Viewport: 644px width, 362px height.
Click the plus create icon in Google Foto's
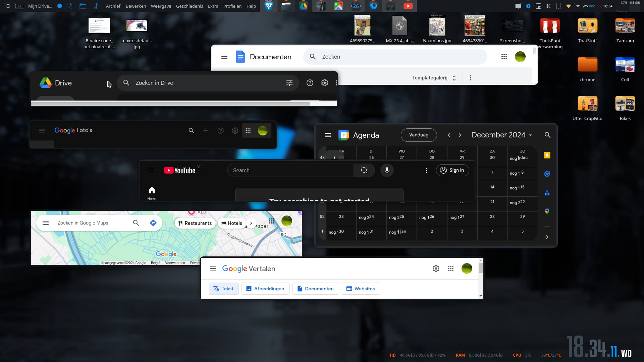[x=206, y=130]
